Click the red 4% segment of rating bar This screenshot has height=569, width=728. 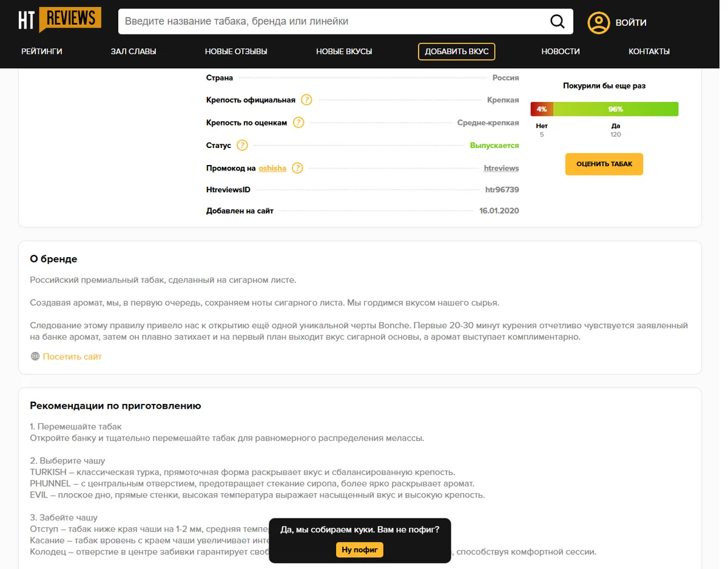542,109
